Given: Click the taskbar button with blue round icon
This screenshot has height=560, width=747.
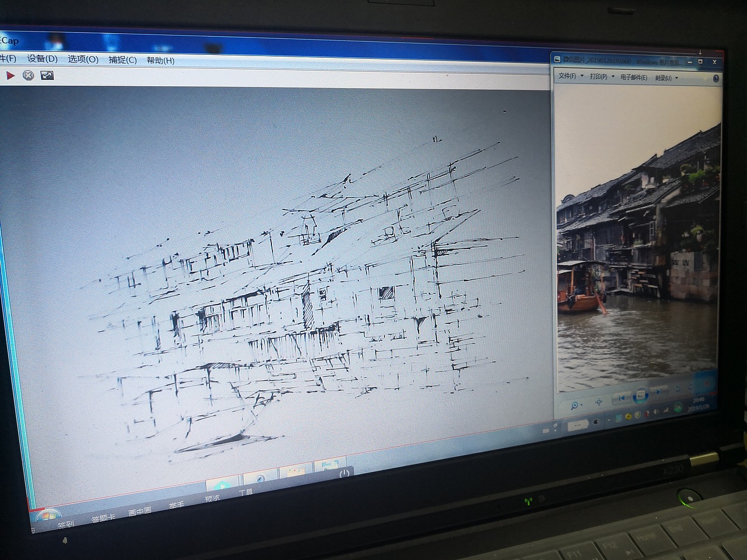Looking at the screenshot, I should click(x=261, y=480).
